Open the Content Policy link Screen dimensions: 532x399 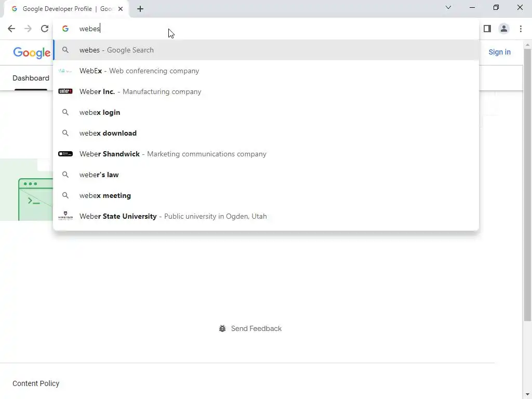pyautogui.click(x=36, y=383)
